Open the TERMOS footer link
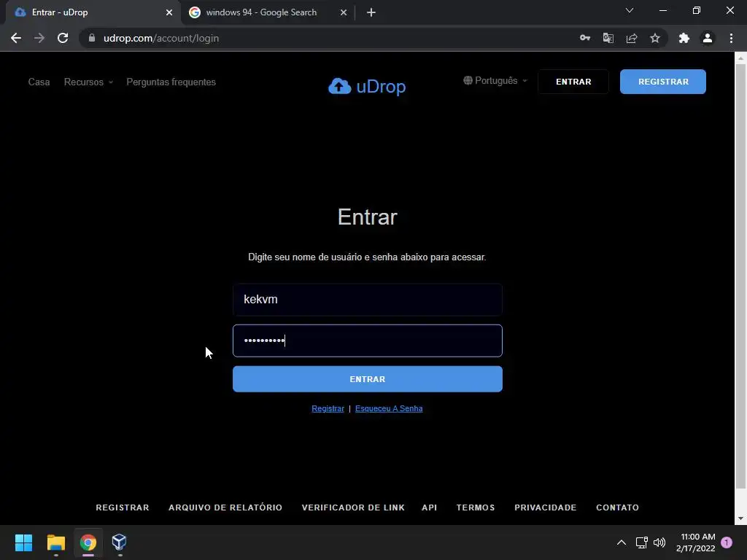Image resolution: width=747 pixels, height=560 pixels. (x=476, y=507)
